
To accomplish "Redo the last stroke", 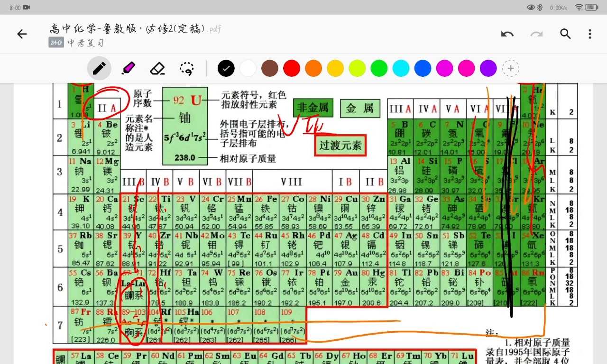I will point(536,34).
